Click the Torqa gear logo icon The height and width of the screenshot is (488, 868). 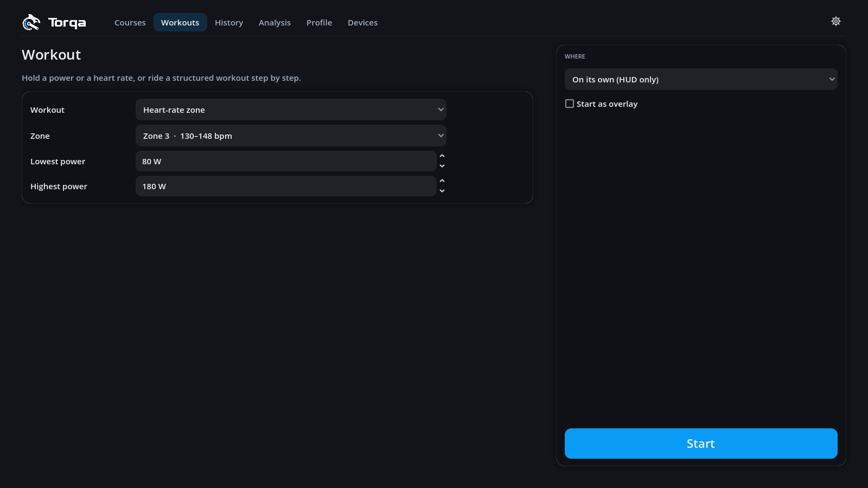tap(31, 22)
